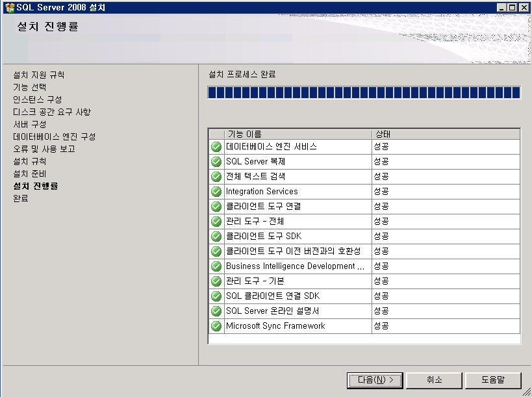This screenshot has height=397, width=532.
Task: Click check icon for 클라이언트 도구 이전 버전과의 호환성
Action: tap(216, 251)
